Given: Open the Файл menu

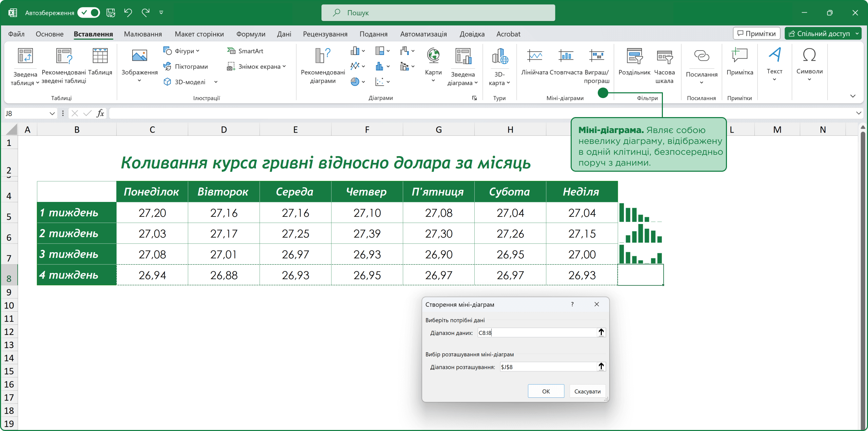Looking at the screenshot, I should 16,34.
